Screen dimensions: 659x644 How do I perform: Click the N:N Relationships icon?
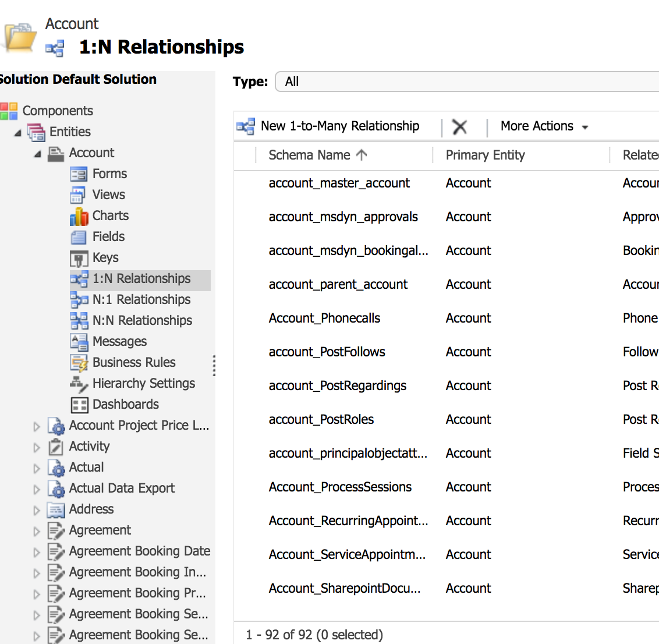tap(79, 321)
